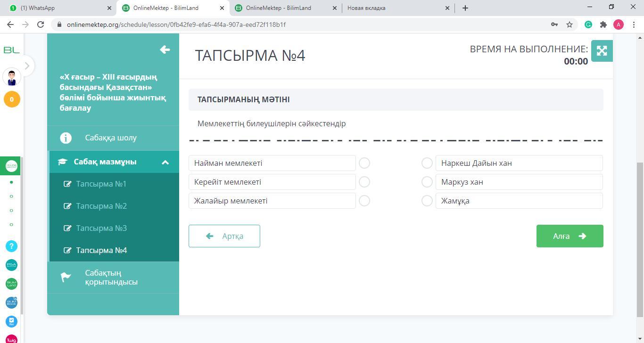Open the blue checkmark test icon in sidebar

11,321
